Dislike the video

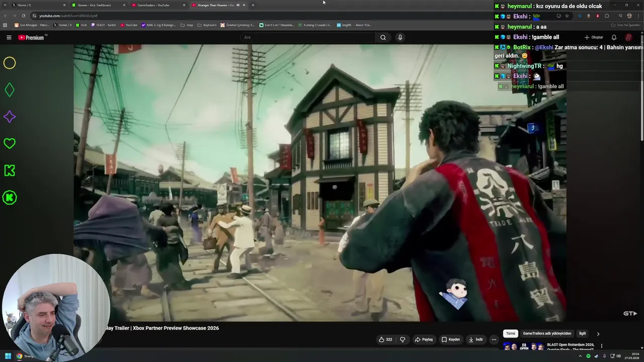tap(403, 339)
